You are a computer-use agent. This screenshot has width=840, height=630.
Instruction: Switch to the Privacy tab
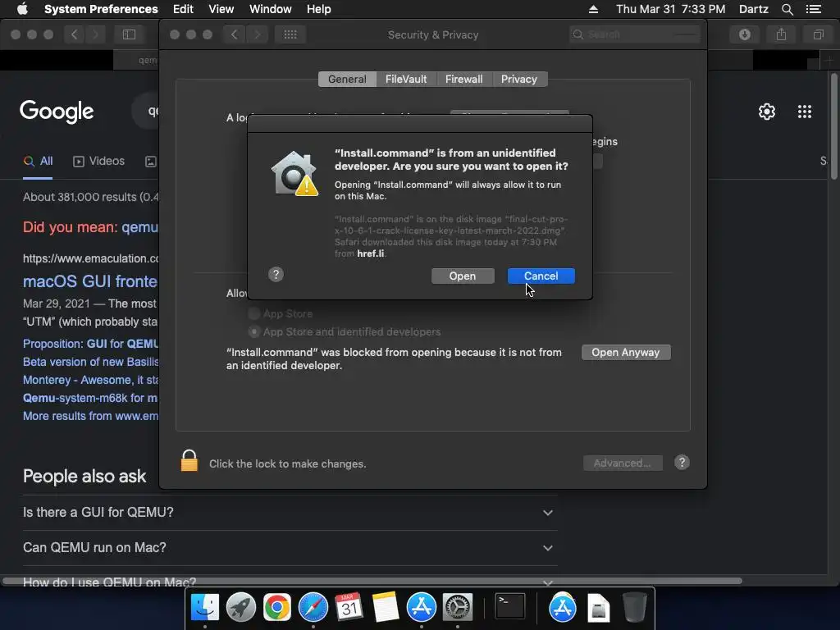tap(519, 80)
